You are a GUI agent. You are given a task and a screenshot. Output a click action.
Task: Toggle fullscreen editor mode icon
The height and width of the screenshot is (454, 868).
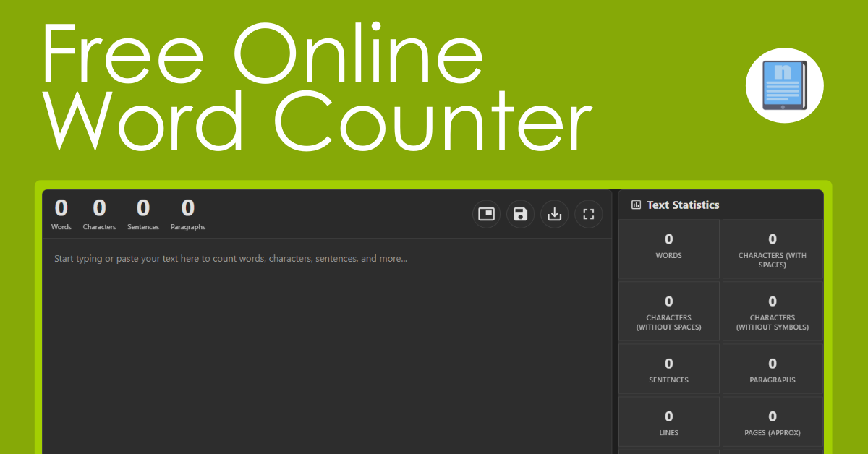[x=588, y=214]
